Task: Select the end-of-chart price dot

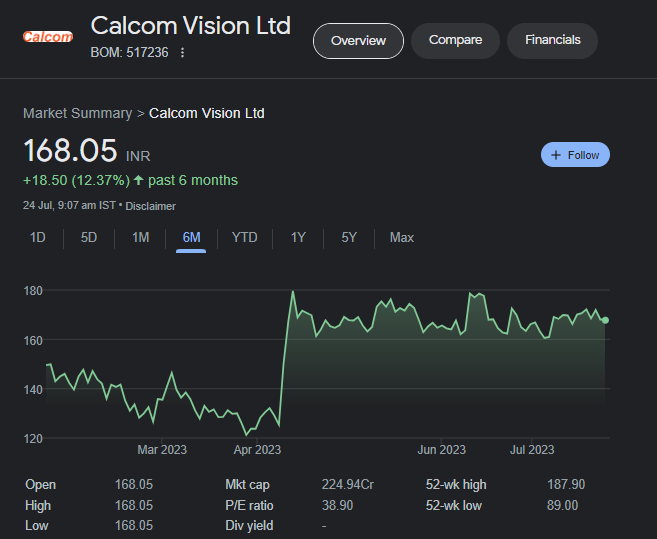Action: coord(605,320)
